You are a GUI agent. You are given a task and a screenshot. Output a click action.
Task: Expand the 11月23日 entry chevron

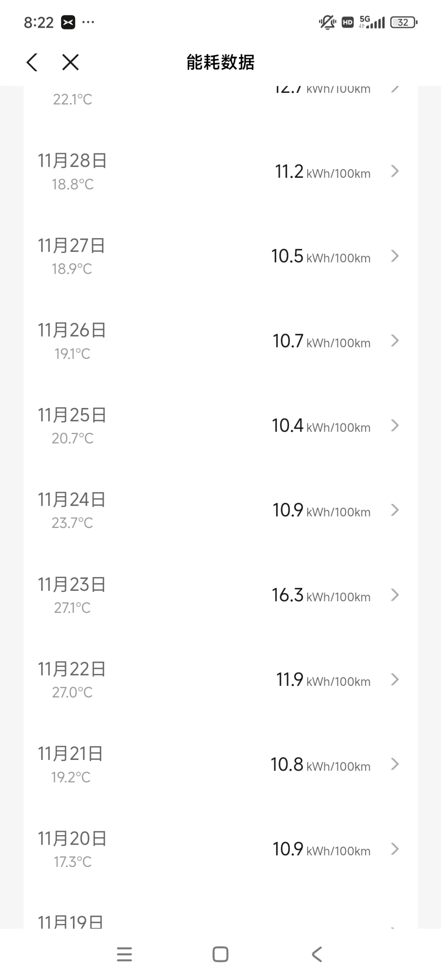tap(395, 595)
